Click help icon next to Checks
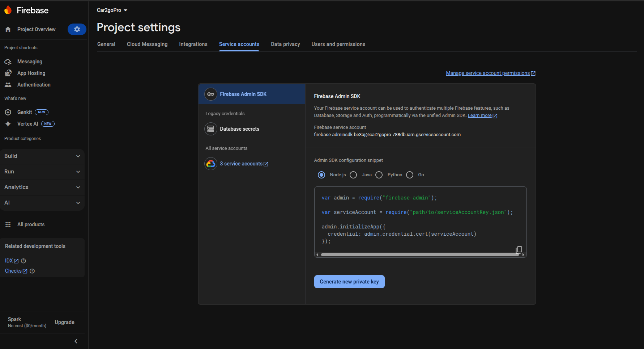This screenshot has height=349, width=644. tap(32, 271)
